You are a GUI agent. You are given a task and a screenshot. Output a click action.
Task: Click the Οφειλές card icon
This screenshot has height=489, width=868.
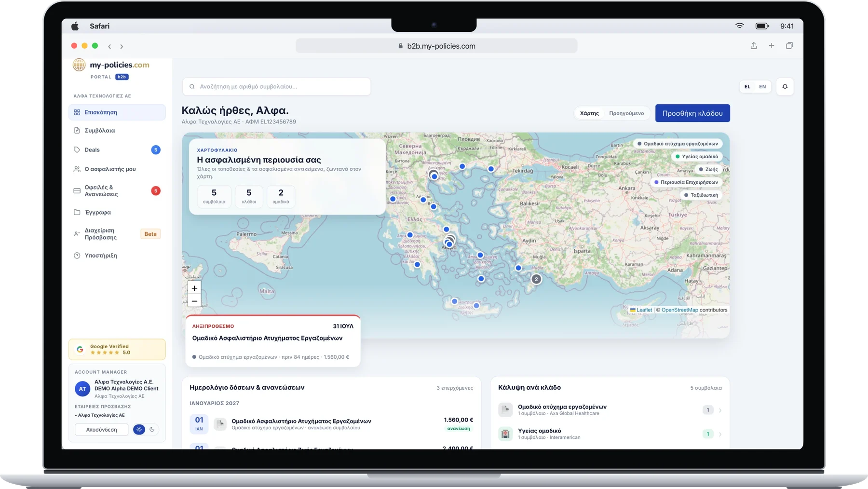point(77,191)
